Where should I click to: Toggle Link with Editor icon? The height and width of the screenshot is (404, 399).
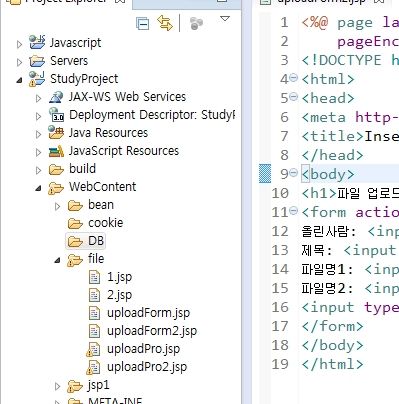coord(165,23)
